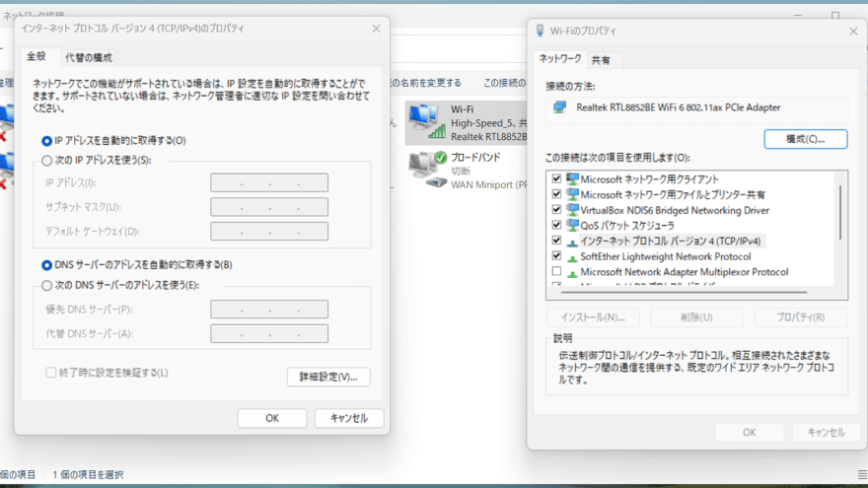
Task: Select VirtualBox NDIS6 Bridged Networking Driver row
Action: [x=675, y=210]
